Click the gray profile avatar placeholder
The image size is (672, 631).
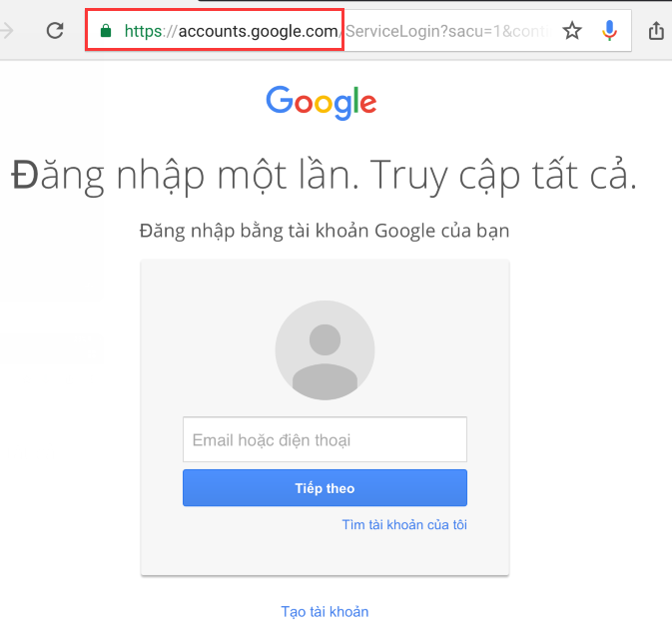[x=325, y=350]
